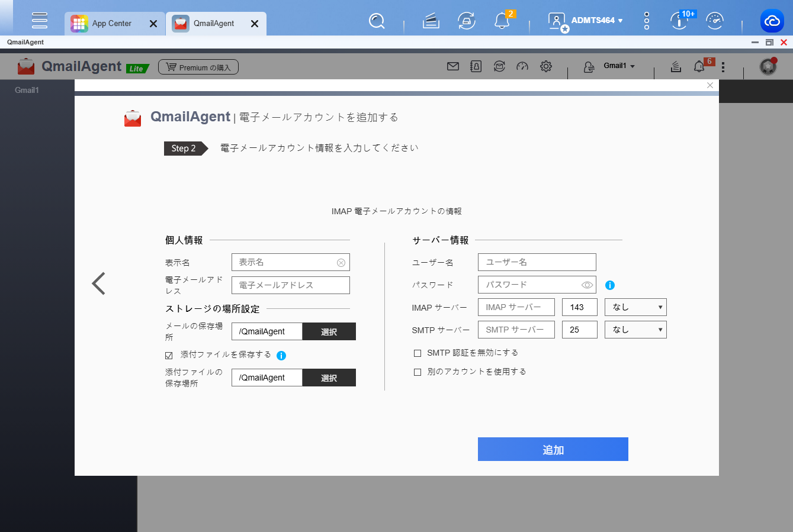Click the SMTP port field showing 25
The height and width of the screenshot is (532, 793).
coord(580,330)
